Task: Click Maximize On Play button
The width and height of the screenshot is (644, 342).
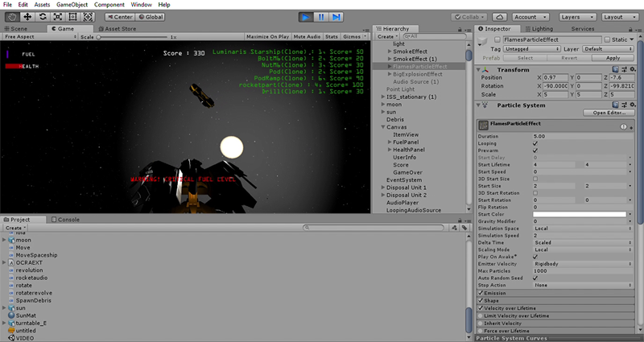Action: pyautogui.click(x=268, y=36)
